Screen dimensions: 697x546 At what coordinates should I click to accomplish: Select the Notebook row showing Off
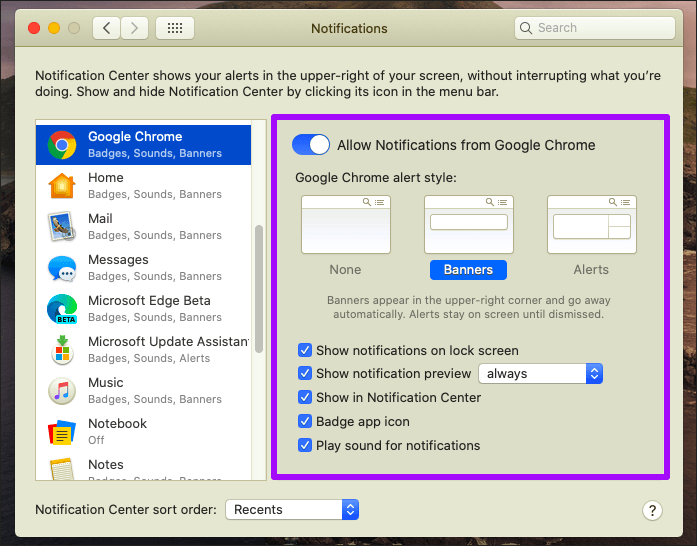tap(143, 432)
